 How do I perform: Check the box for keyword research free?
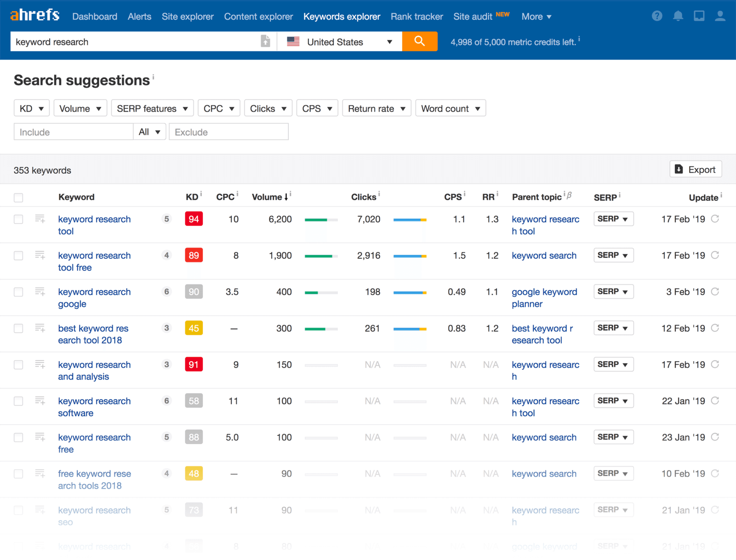click(x=18, y=437)
